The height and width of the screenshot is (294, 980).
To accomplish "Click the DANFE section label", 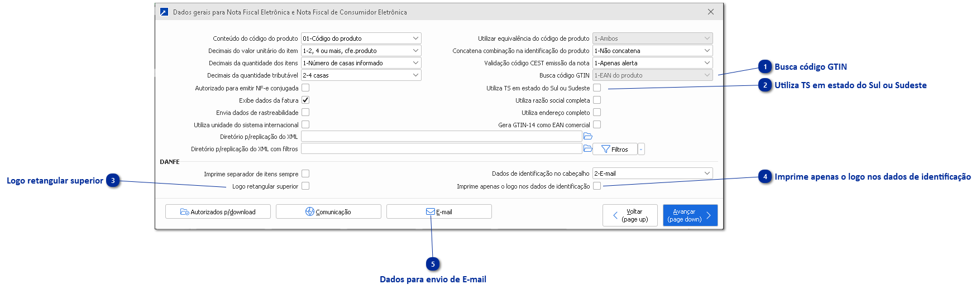I will pyautogui.click(x=170, y=162).
